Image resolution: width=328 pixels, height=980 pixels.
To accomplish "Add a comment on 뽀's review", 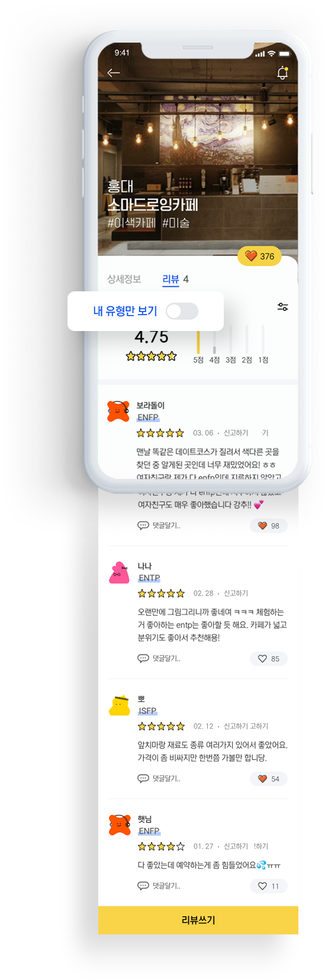I will (159, 779).
